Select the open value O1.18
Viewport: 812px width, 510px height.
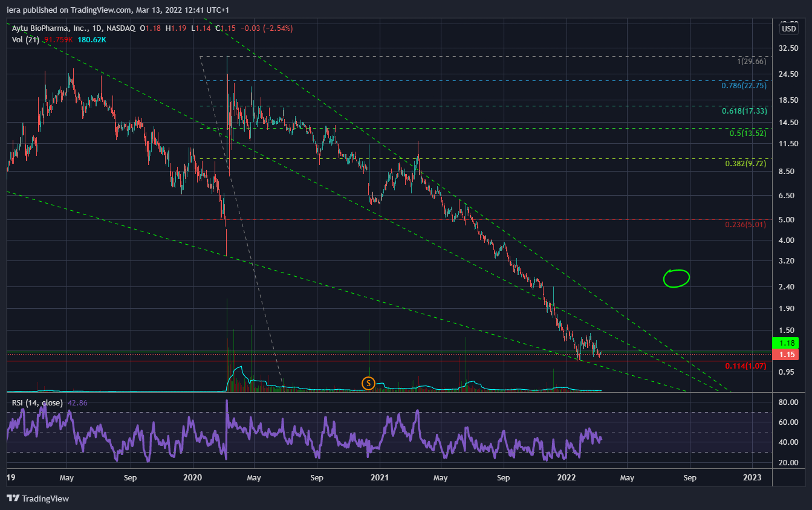tap(152, 28)
